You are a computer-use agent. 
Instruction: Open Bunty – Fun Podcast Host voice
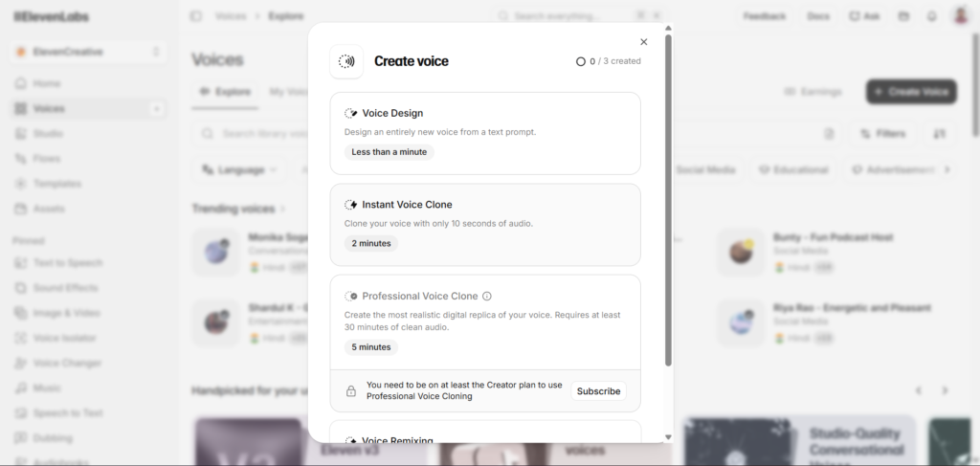click(x=833, y=237)
